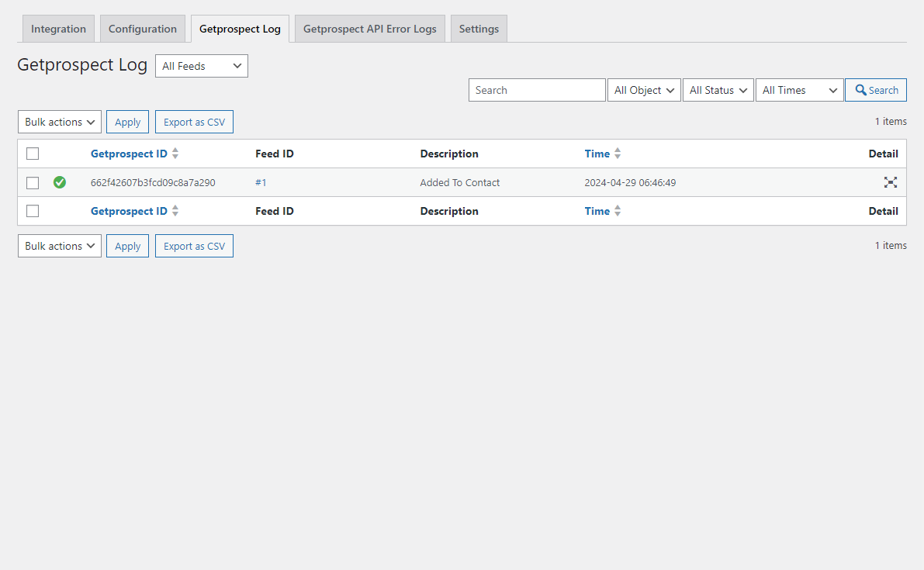
Task: Focus the Search input field
Action: pyautogui.click(x=537, y=90)
